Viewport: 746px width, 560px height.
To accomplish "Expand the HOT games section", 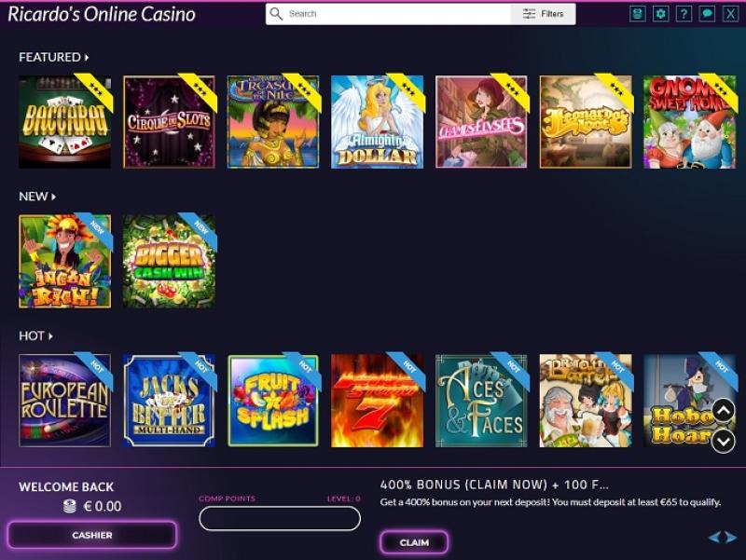I will (36, 336).
